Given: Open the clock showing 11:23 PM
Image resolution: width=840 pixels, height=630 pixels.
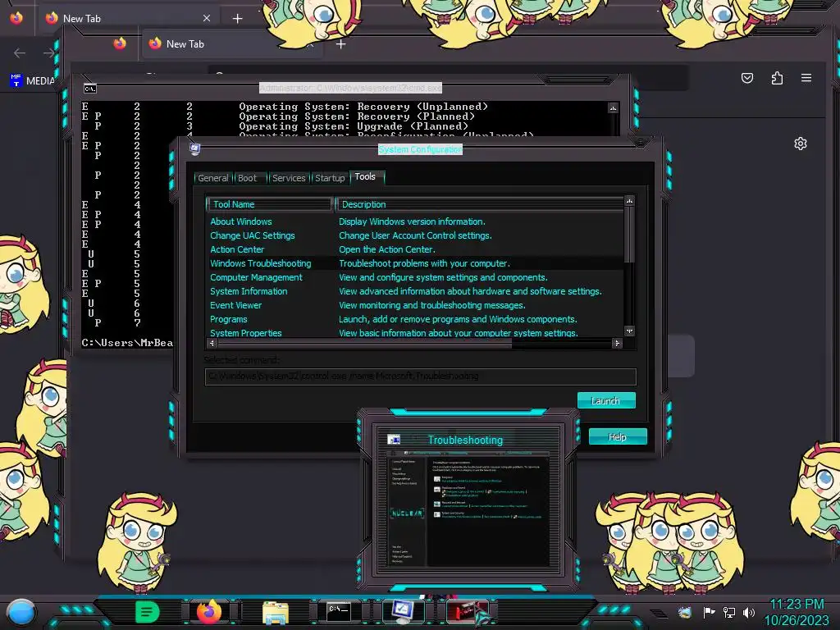Looking at the screenshot, I should click(x=797, y=612).
